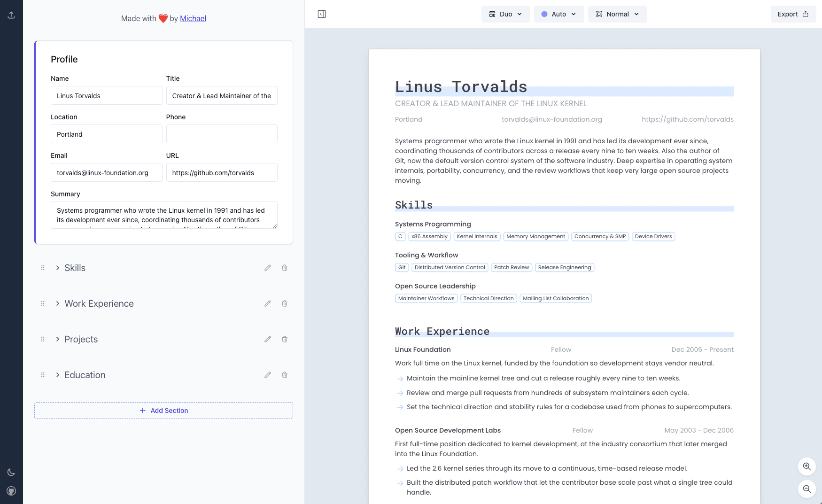Click the empty Phone input field

[x=222, y=134]
